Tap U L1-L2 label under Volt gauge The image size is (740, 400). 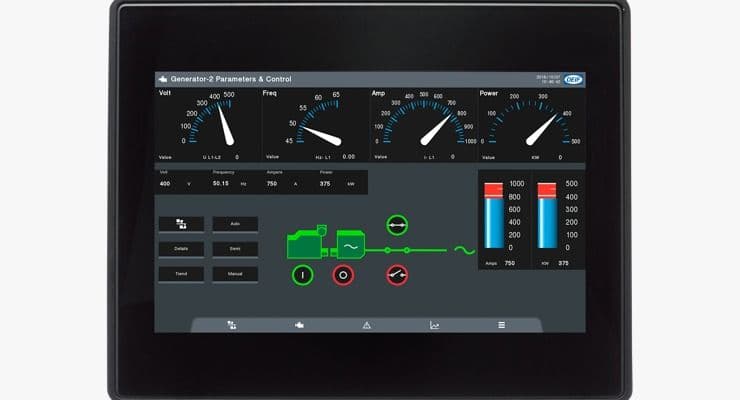pyautogui.click(x=211, y=157)
